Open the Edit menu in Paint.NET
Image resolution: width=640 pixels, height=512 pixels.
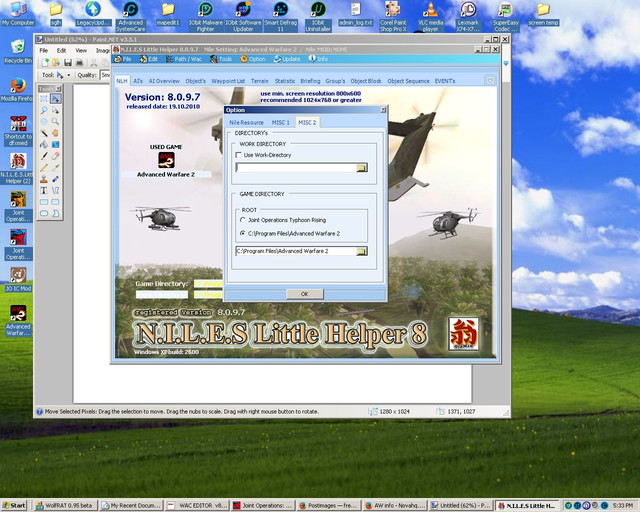click(61, 51)
